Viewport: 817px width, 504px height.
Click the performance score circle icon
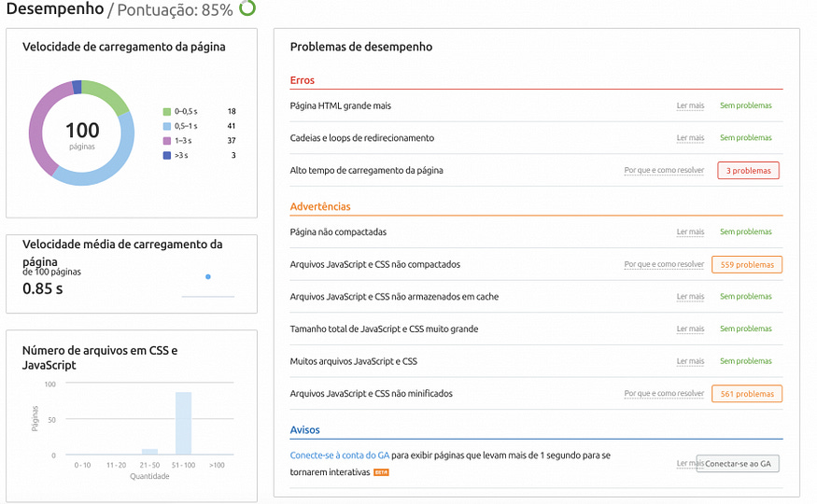click(247, 7)
